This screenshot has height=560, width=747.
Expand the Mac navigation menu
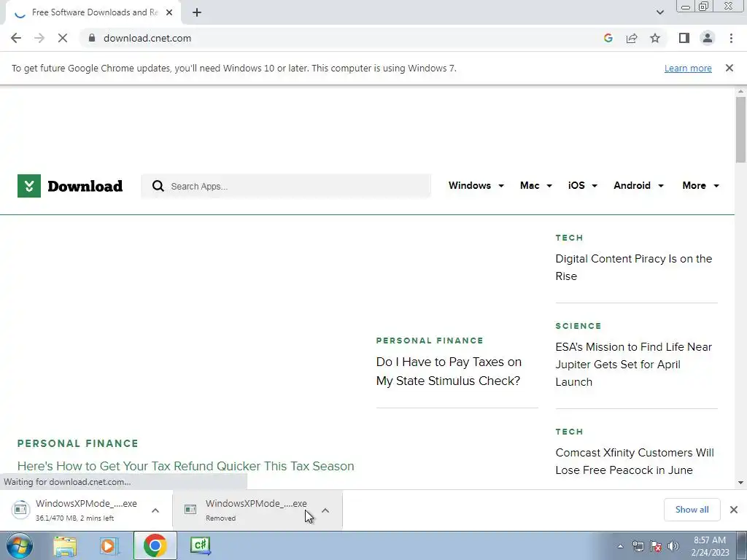click(x=536, y=186)
